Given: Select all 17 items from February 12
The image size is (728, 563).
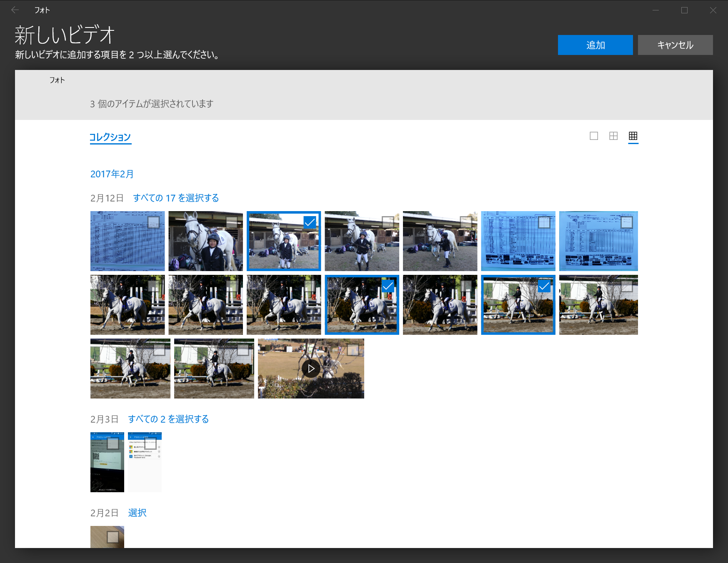Looking at the screenshot, I should (x=175, y=198).
